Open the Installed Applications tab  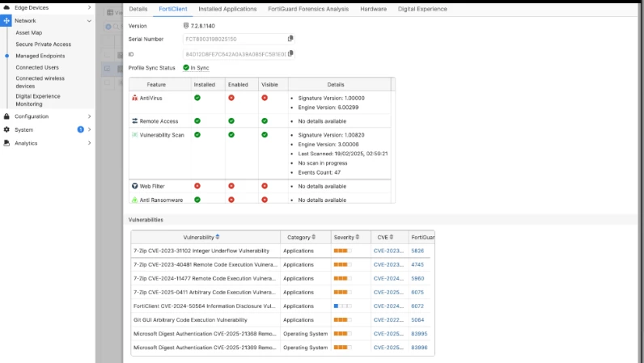227,9
